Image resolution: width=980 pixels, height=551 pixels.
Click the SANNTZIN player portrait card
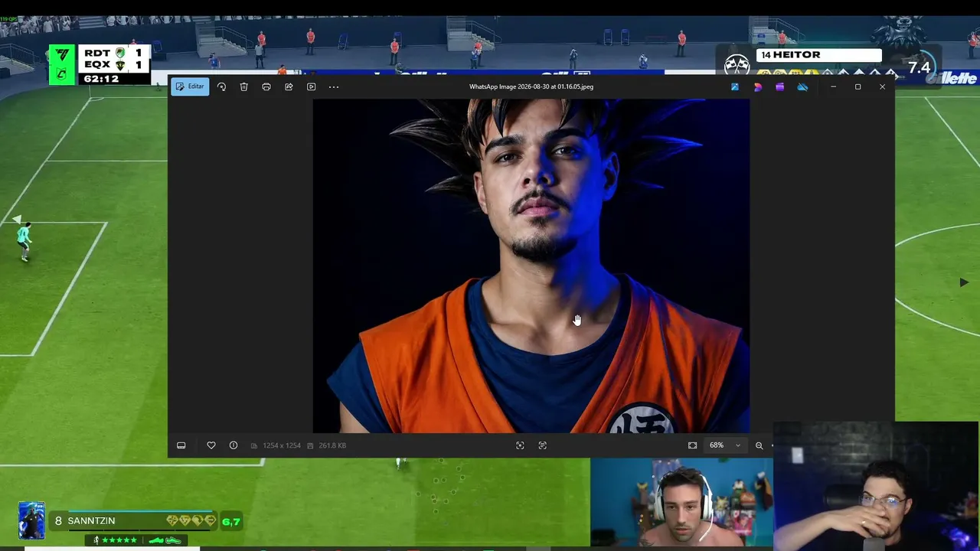32,520
